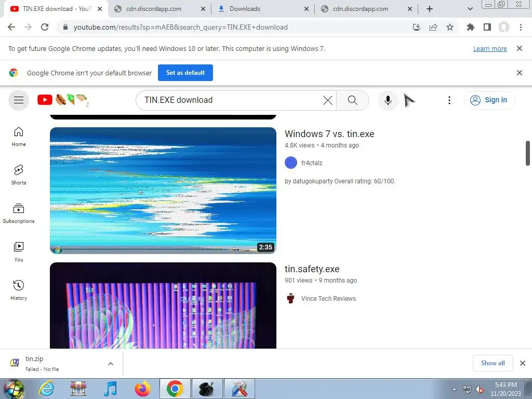The width and height of the screenshot is (532, 399).
Task: Open Internet Explorer from the taskbar
Action: click(x=46, y=389)
